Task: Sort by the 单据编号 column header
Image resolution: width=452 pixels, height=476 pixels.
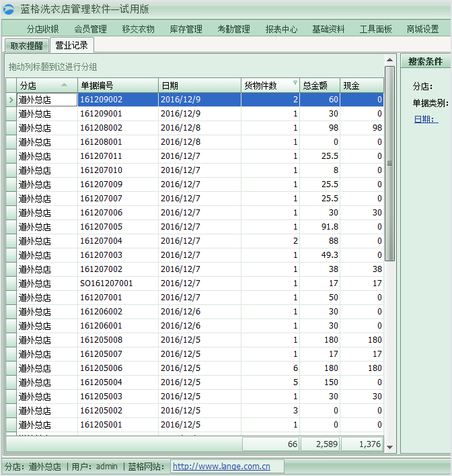Action: (118, 86)
